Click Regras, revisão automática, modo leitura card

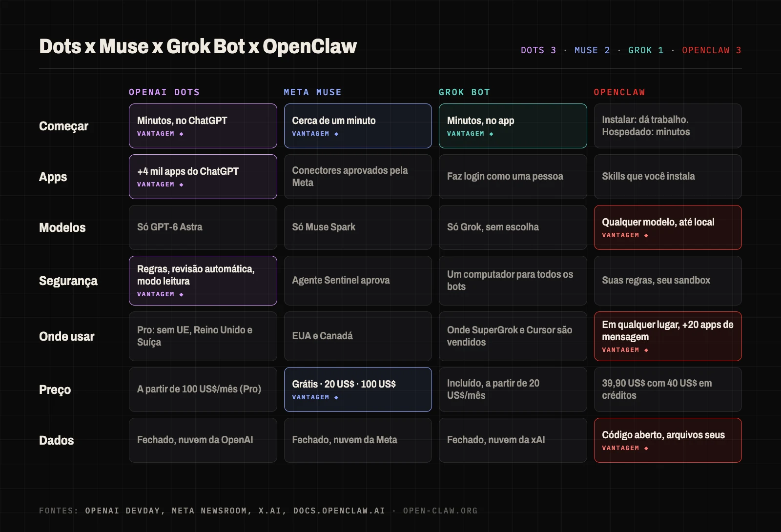coord(203,281)
